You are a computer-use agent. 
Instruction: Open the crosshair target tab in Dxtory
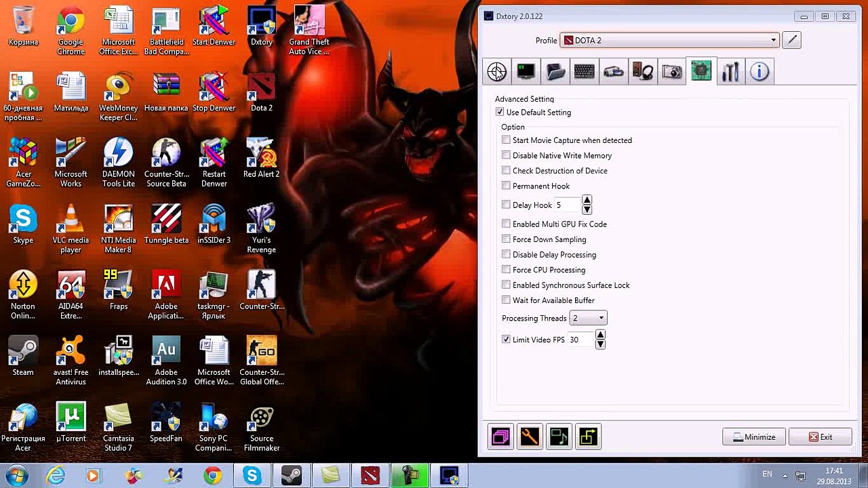tap(497, 72)
